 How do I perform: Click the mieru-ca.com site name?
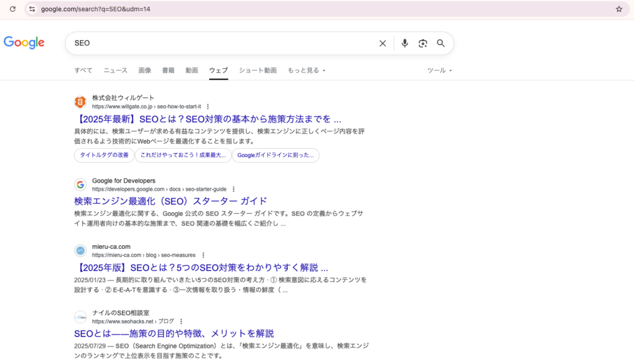(111, 247)
